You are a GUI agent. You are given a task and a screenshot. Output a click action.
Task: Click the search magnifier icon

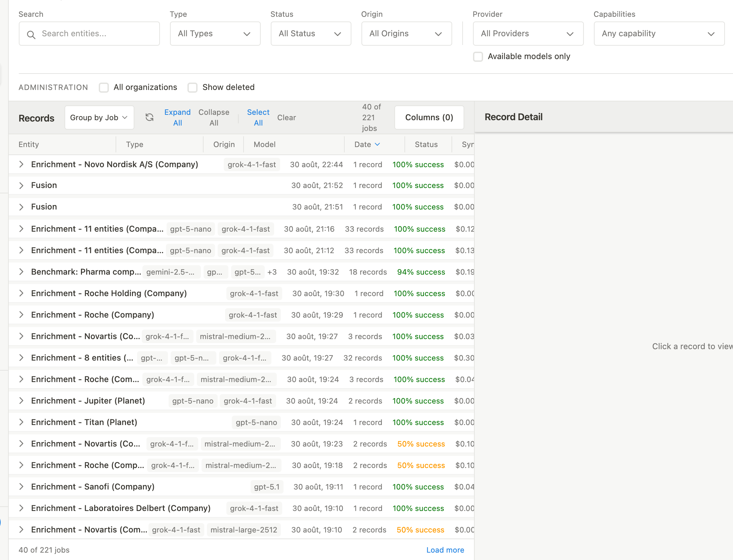coord(31,34)
